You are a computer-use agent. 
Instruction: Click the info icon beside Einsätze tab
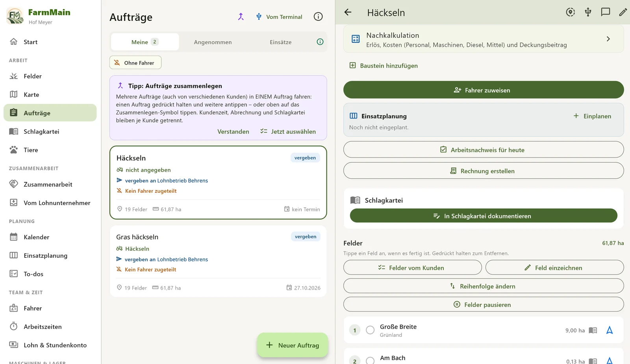coord(320,42)
